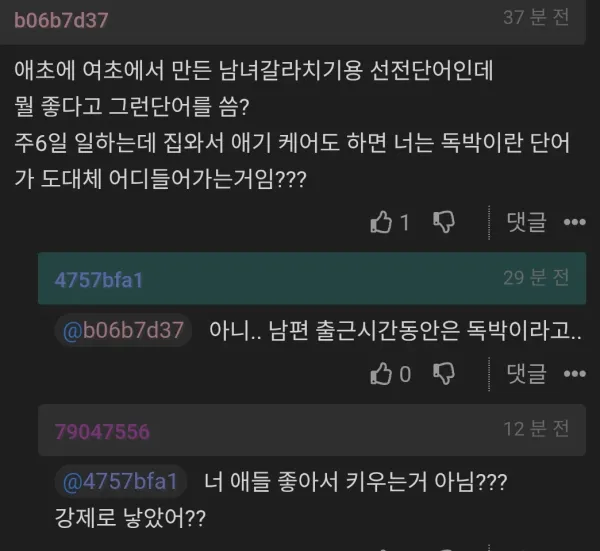The height and width of the screenshot is (551, 600).
Task: Open more options on b06b7d37's comment
Action: [x=575, y=222]
